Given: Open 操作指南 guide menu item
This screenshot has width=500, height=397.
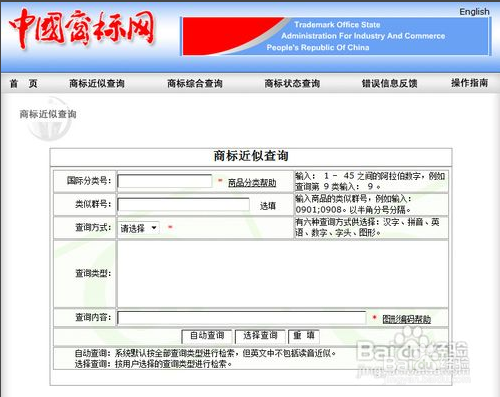Looking at the screenshot, I should point(469,83).
